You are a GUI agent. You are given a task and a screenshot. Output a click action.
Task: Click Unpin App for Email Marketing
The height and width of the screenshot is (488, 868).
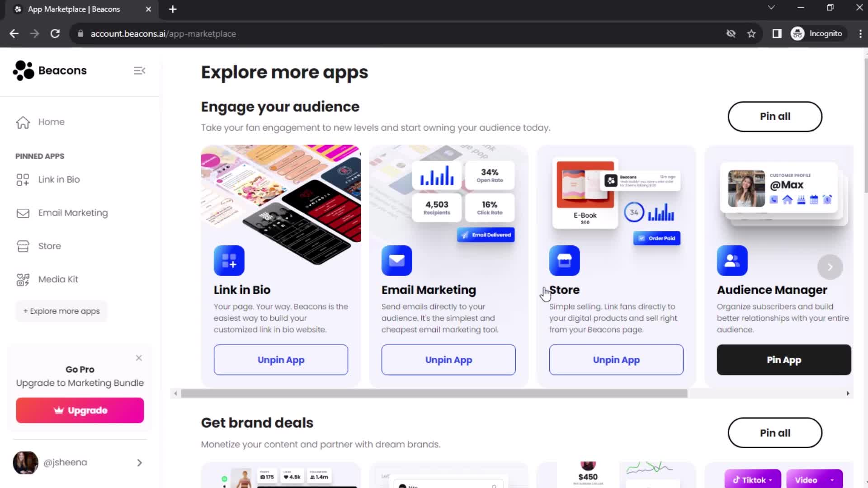(x=449, y=360)
